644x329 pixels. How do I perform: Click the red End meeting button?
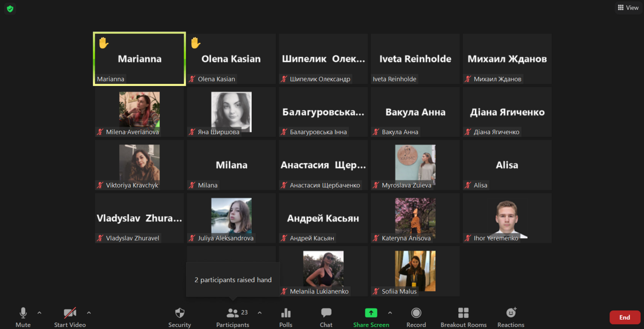[x=625, y=317]
